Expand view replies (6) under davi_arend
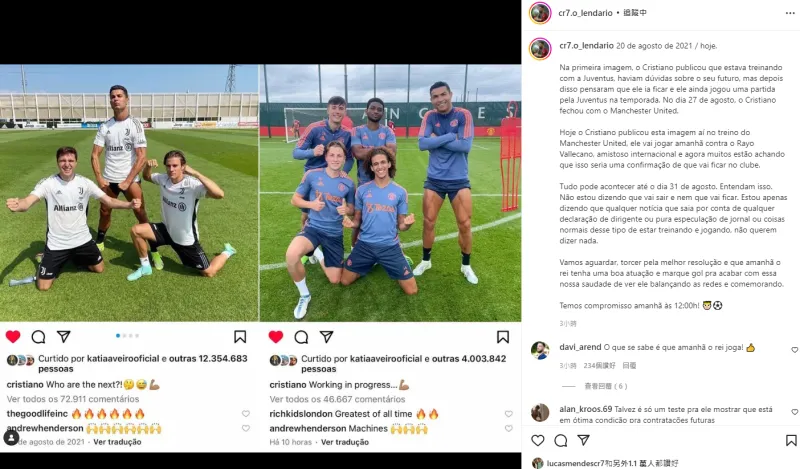 coord(606,386)
